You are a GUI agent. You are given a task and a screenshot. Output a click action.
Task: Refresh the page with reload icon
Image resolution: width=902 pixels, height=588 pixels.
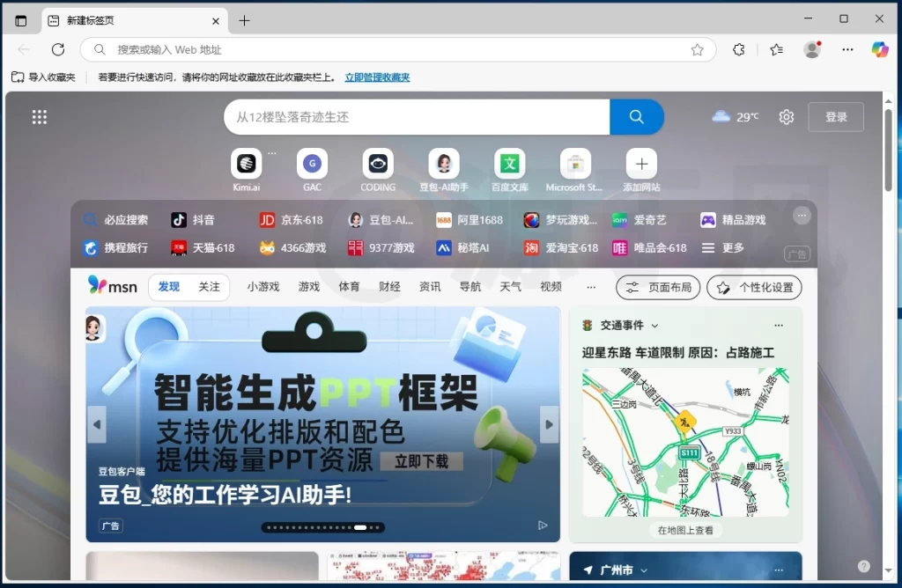[x=58, y=49]
